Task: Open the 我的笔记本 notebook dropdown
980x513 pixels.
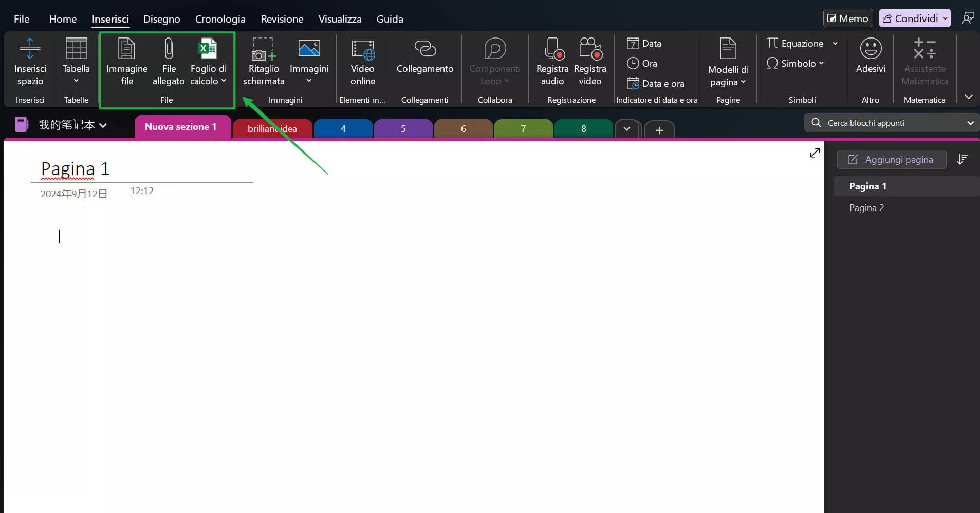Action: click(103, 125)
